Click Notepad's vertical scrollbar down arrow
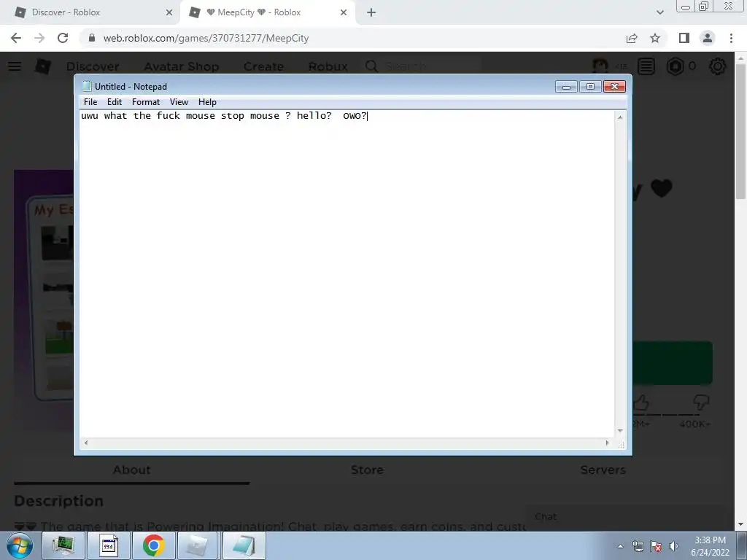This screenshot has width=747, height=560. click(x=620, y=431)
